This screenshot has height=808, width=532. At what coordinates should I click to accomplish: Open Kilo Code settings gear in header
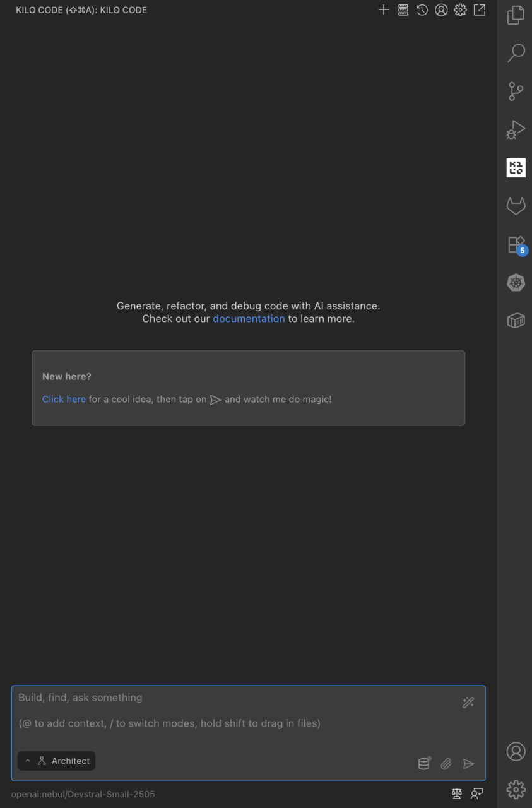pos(461,10)
